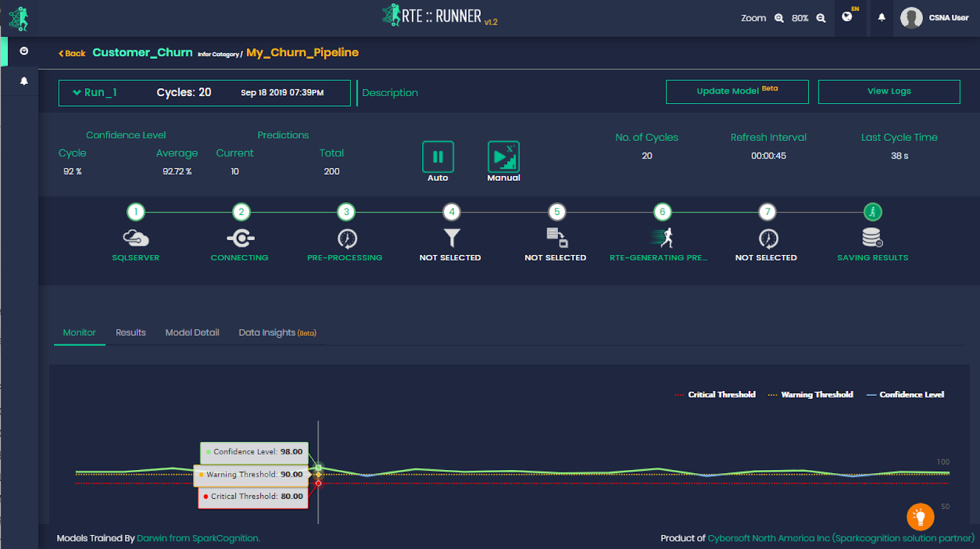This screenshot has width=980, height=549.
Task: Toggle Warning Threshold legend series
Action: [810, 395]
